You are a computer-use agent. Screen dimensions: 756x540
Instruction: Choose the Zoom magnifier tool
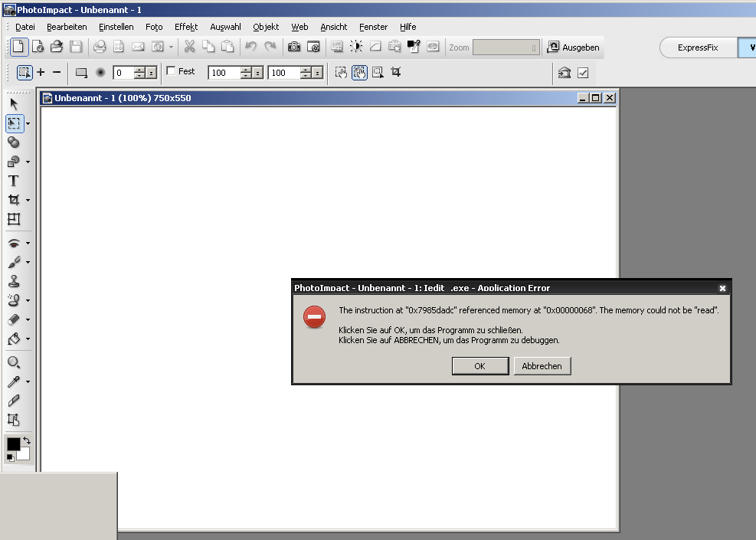pyautogui.click(x=14, y=362)
